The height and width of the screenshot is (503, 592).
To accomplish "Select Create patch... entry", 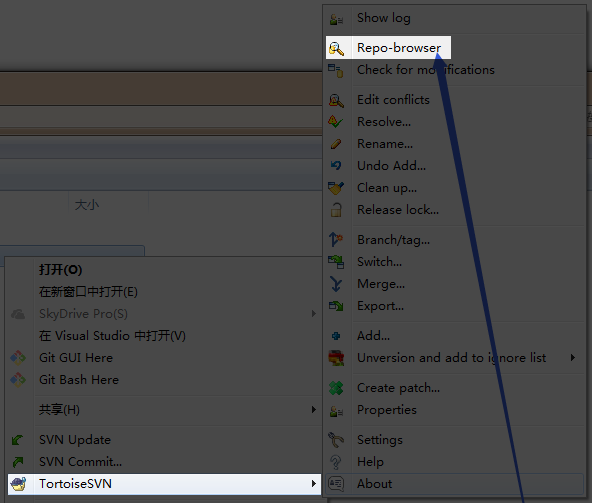I will 398,388.
